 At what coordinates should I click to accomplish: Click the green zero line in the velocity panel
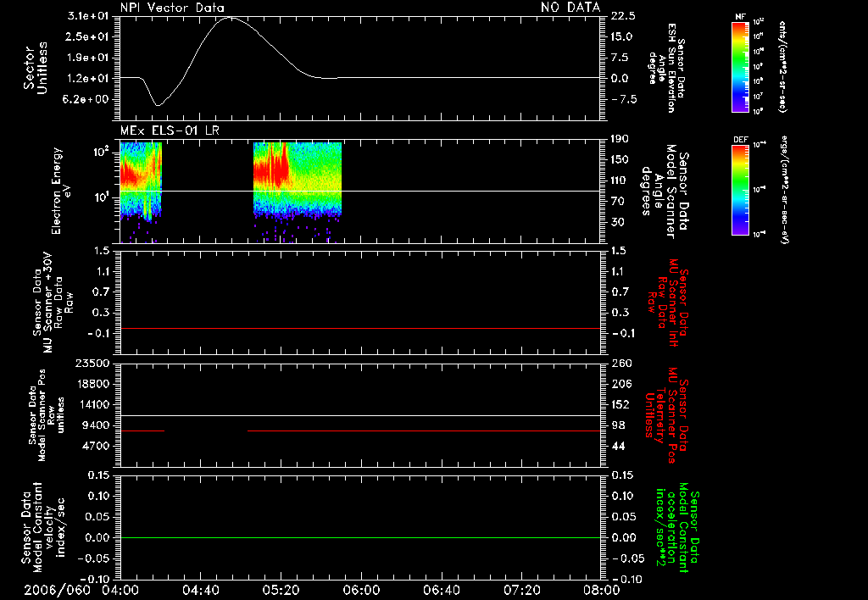[360, 537]
